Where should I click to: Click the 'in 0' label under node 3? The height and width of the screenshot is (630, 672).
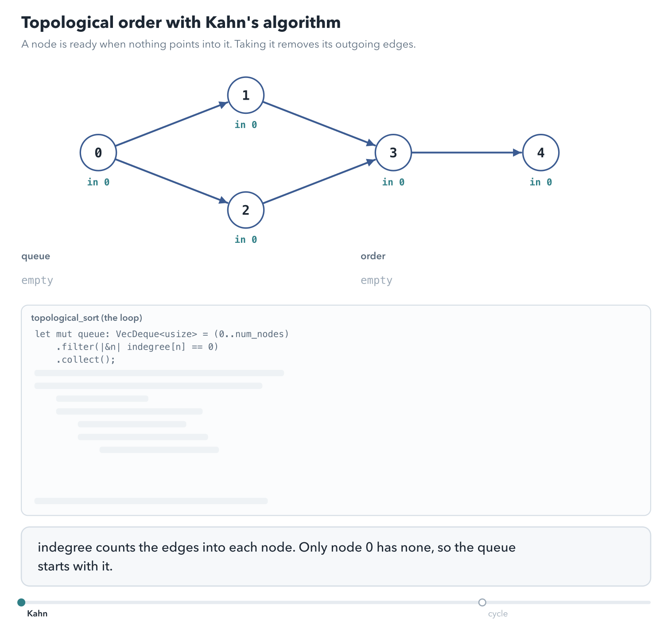[393, 182]
